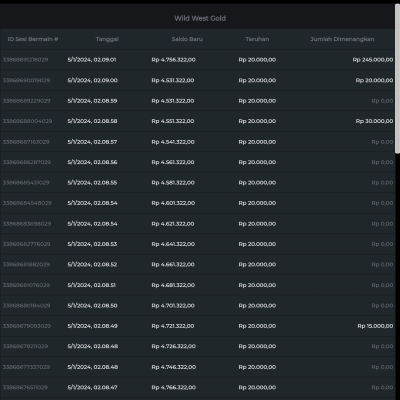Click the date 5/1/2024, 02.08.47
The width and height of the screenshot is (400, 400).
92,387
